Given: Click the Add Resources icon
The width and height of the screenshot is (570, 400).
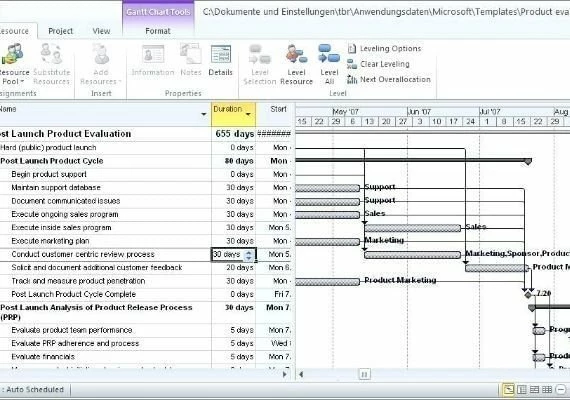Looking at the screenshot, I should [x=101, y=65].
